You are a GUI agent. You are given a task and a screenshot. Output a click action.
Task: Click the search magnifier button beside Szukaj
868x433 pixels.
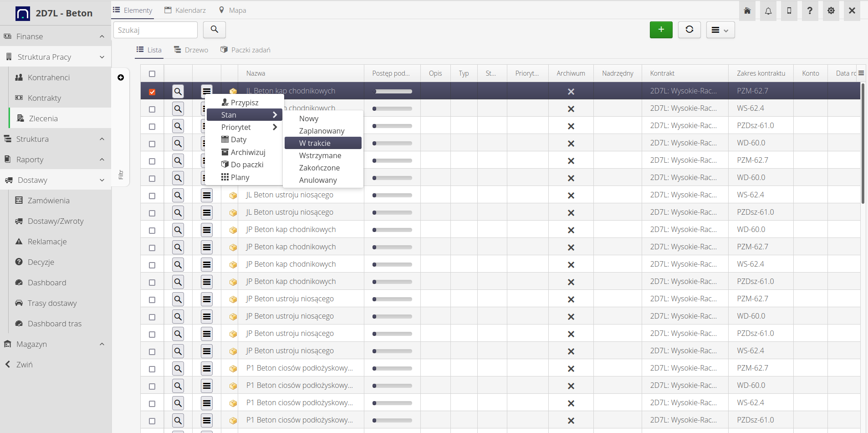click(214, 30)
